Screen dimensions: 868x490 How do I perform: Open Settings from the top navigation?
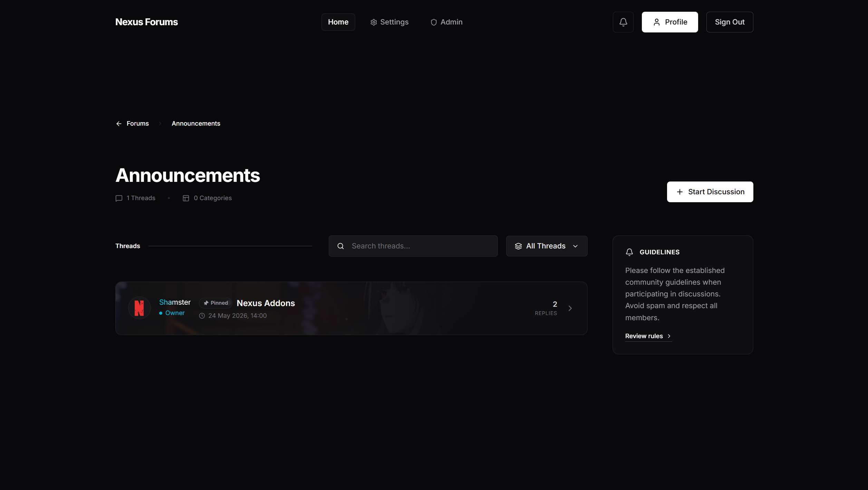point(389,22)
